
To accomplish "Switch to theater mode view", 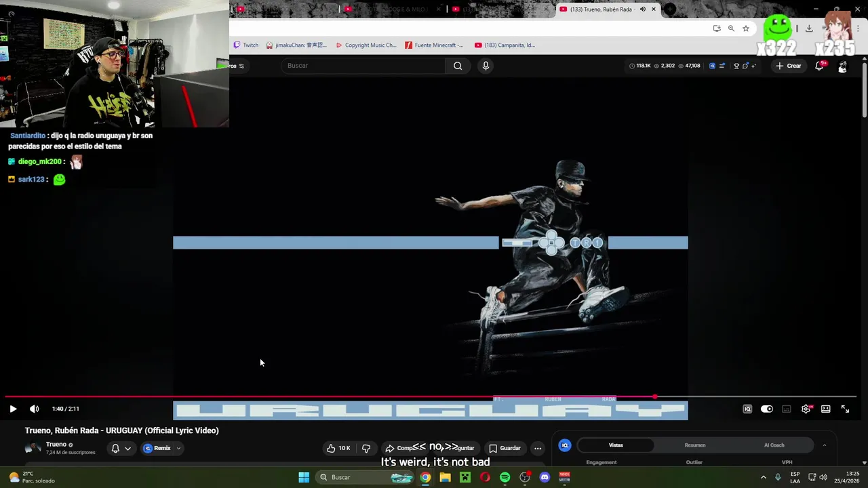I will pos(826,409).
